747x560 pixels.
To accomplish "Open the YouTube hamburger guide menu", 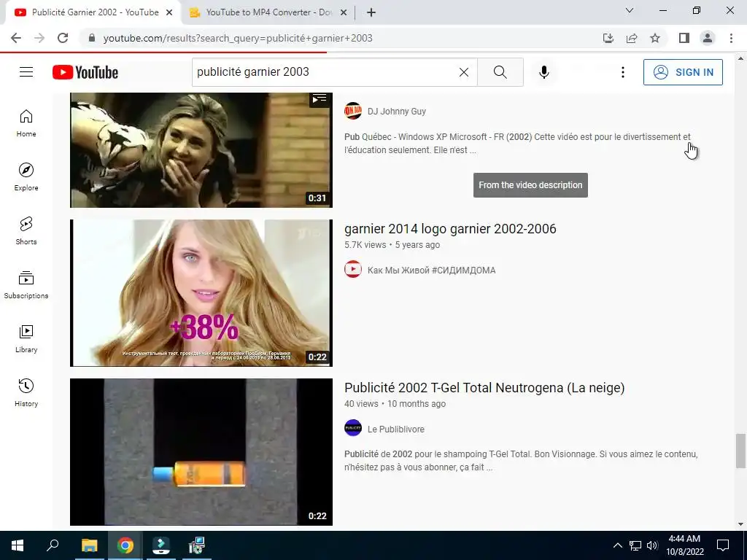I will click(x=26, y=72).
